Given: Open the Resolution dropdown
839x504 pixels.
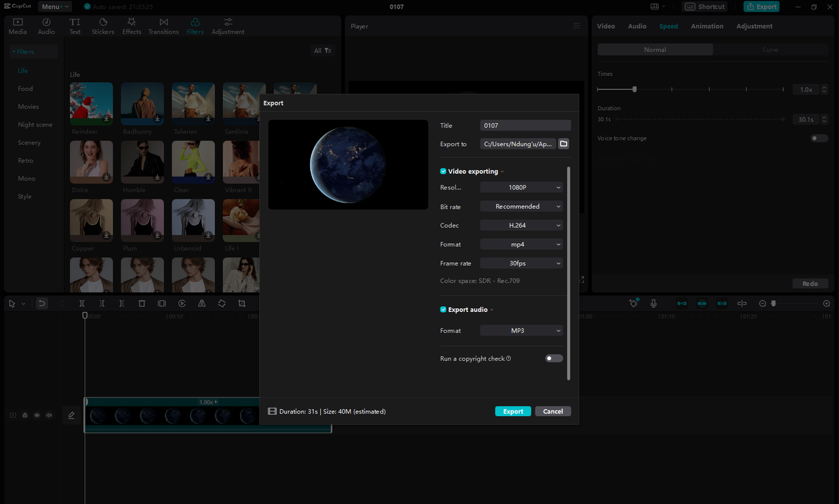Looking at the screenshot, I should click(x=521, y=187).
